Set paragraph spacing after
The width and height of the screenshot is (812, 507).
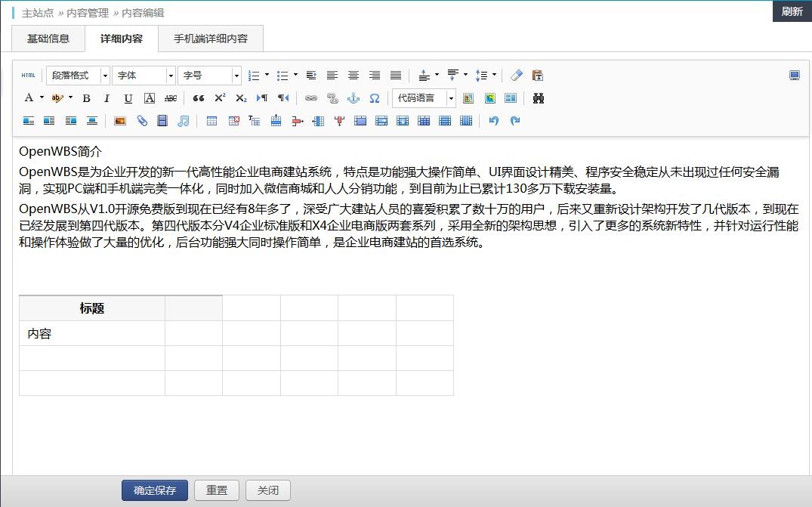(x=452, y=76)
